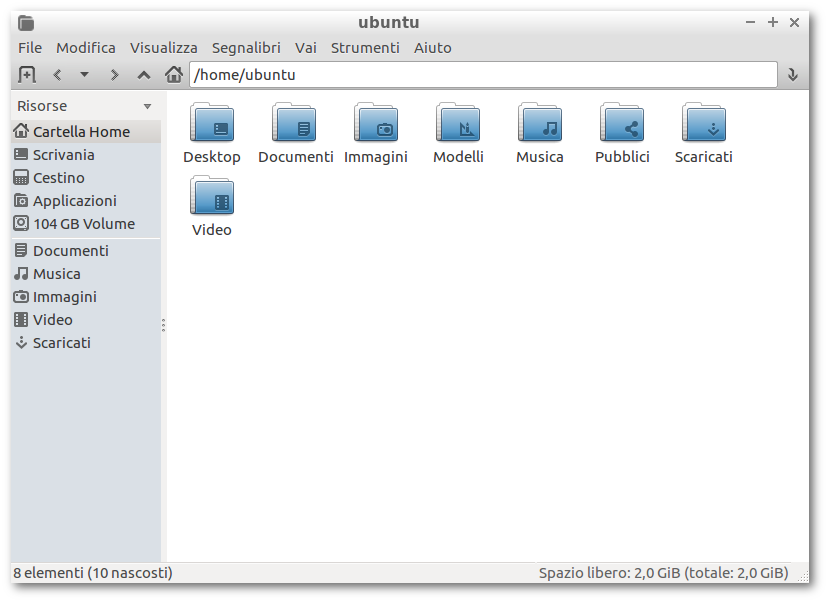The height and width of the screenshot is (602, 828).
Task: Click the window menu icon in title bar
Action: pyautogui.click(x=26, y=23)
